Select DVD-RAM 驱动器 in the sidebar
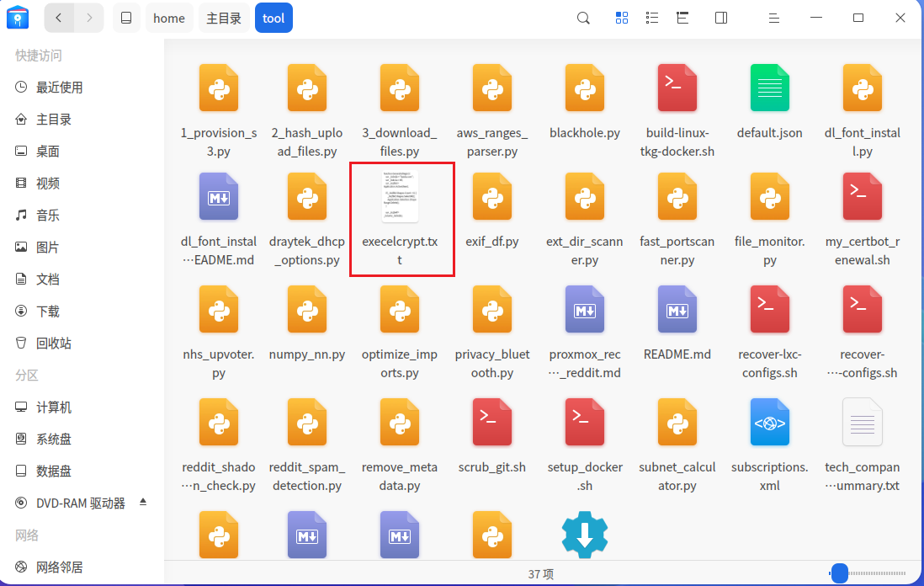This screenshot has width=924, height=586. pos(82,503)
